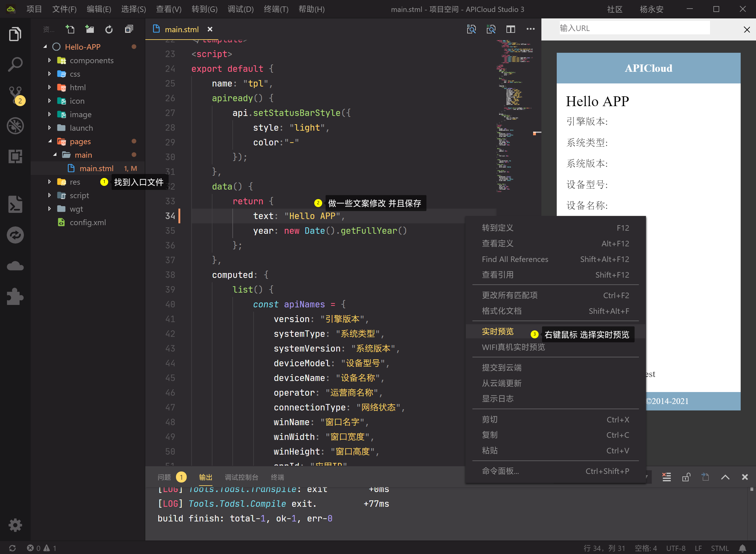Open the Search panel in activity bar

click(x=15, y=64)
